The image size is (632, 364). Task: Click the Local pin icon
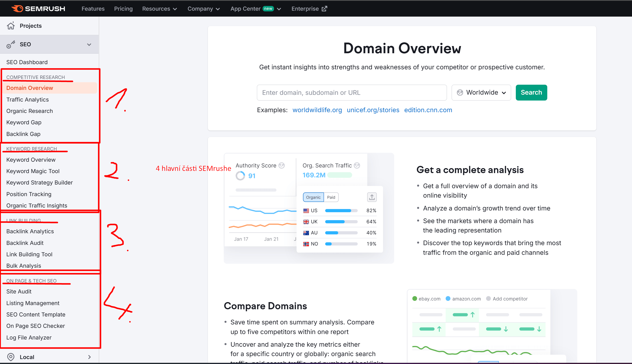[11, 357]
